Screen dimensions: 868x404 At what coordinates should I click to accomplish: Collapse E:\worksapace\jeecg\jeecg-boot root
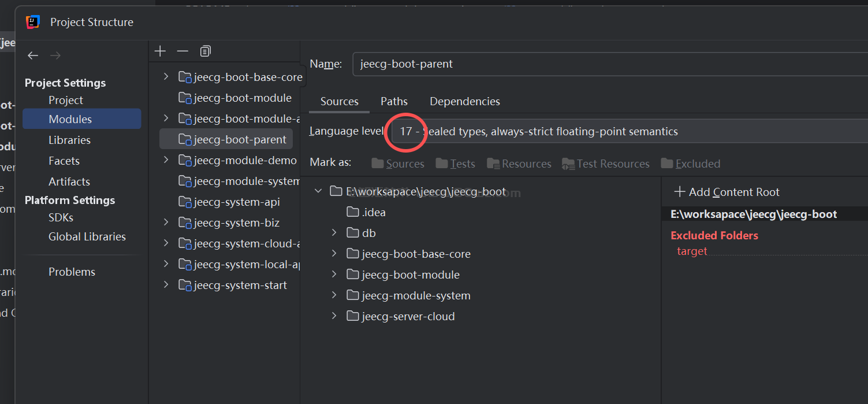click(318, 191)
